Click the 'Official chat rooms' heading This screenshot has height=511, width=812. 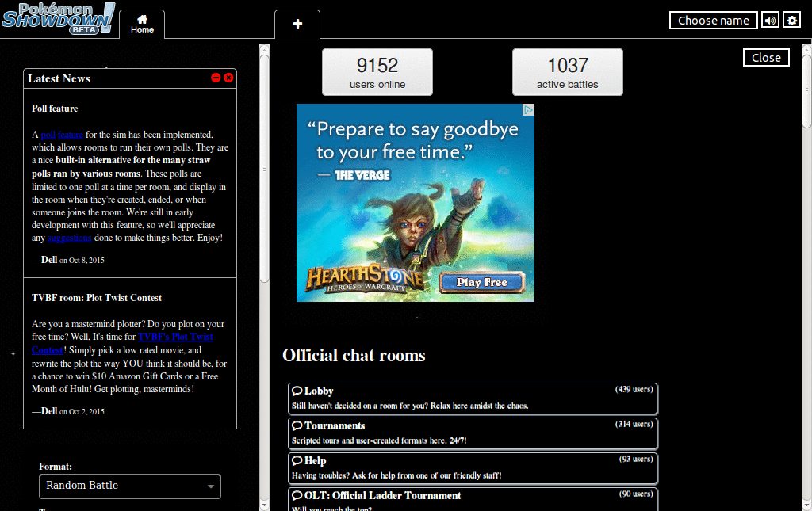point(354,355)
